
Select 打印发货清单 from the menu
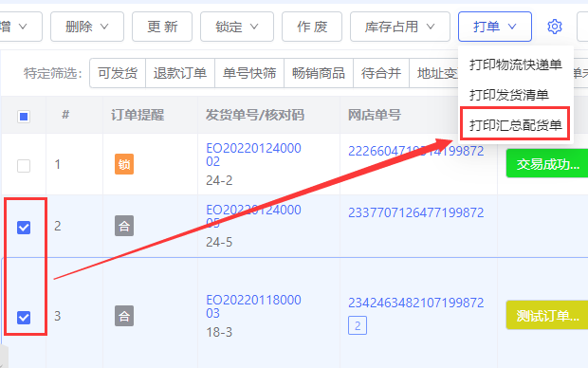[x=516, y=95]
